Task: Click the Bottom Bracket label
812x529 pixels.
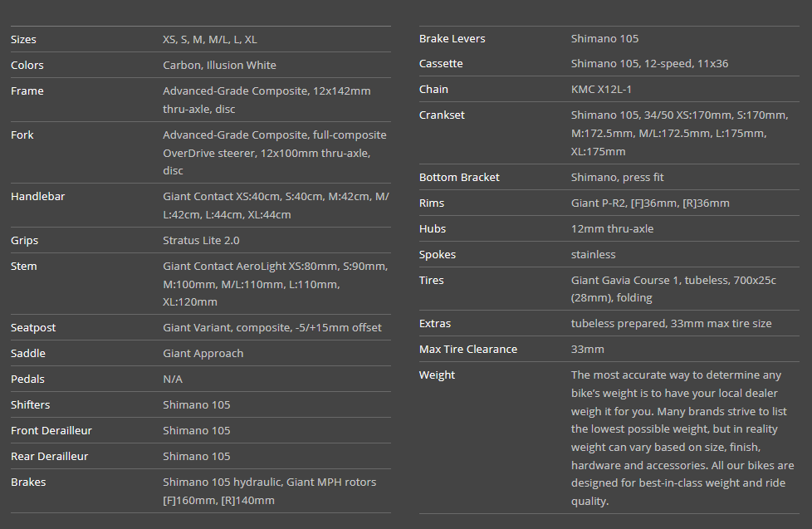Action: click(x=459, y=178)
